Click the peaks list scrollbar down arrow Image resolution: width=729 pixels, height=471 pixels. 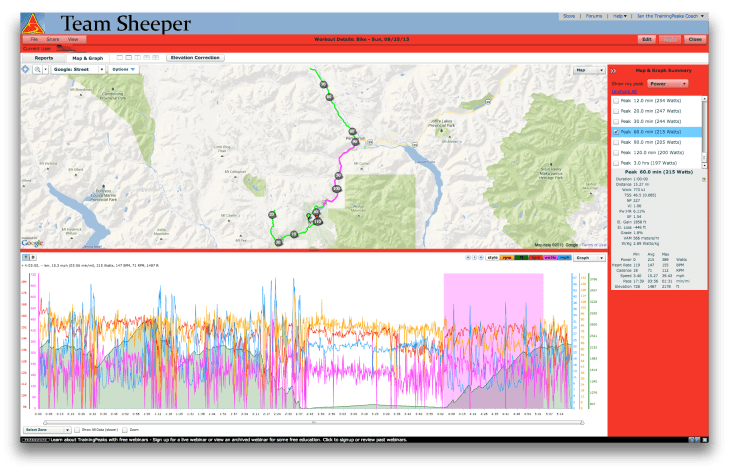tap(704, 166)
